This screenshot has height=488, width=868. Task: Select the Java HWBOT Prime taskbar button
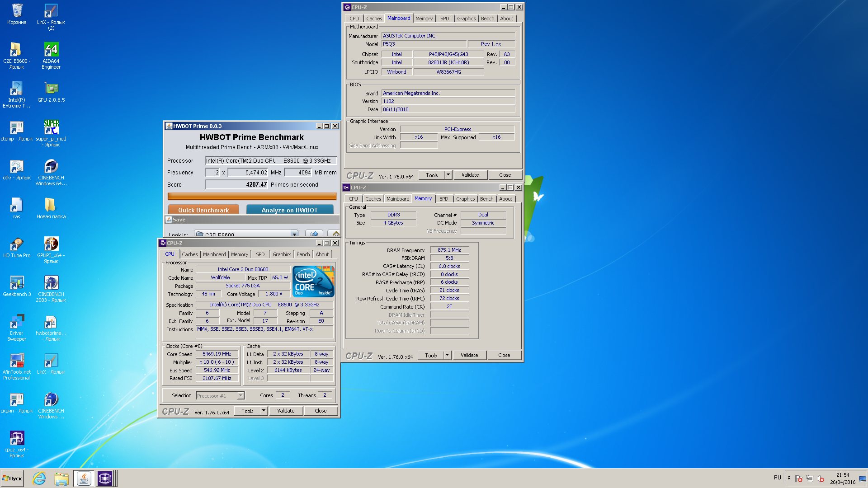coord(84,479)
